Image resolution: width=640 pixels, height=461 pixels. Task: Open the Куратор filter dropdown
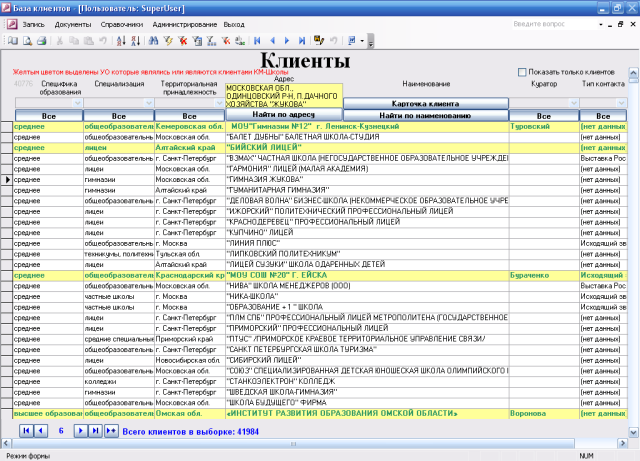click(x=574, y=103)
